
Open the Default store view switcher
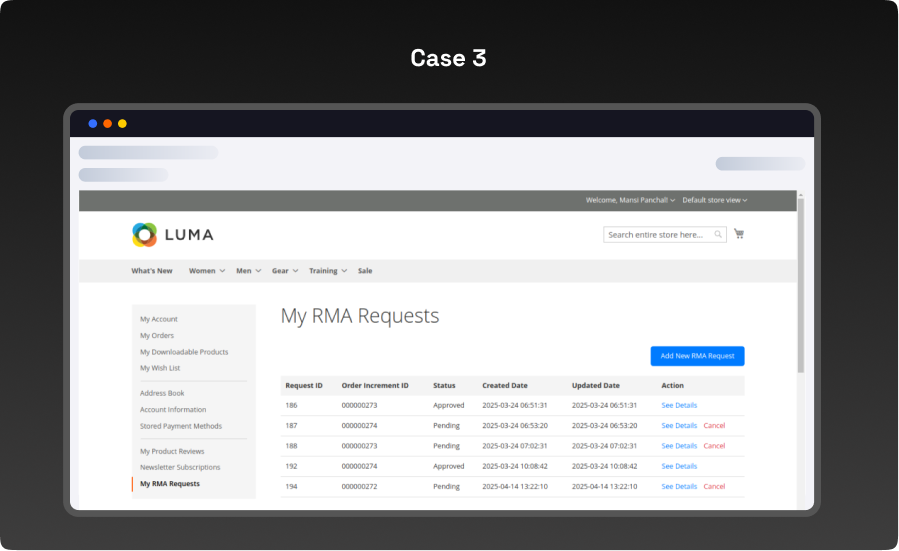714,200
